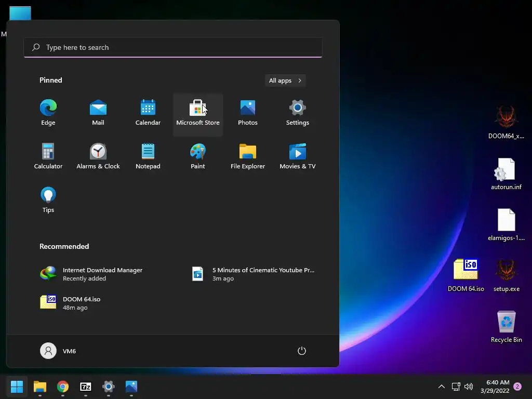532x399 pixels.
Task: Open recommended Internet Download Manager
Action: 91,274
